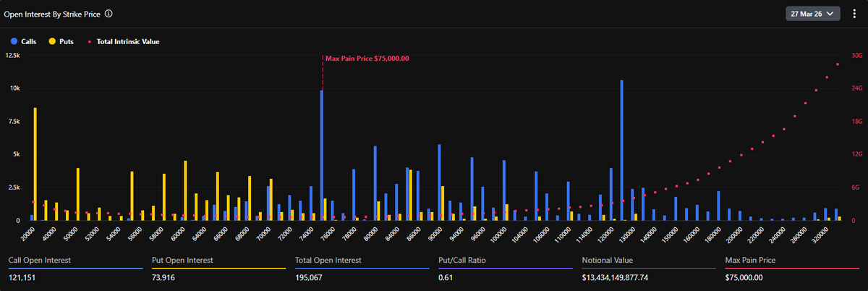Open the three-dot options menu
The width and height of the screenshot is (868, 291).
click(x=854, y=13)
